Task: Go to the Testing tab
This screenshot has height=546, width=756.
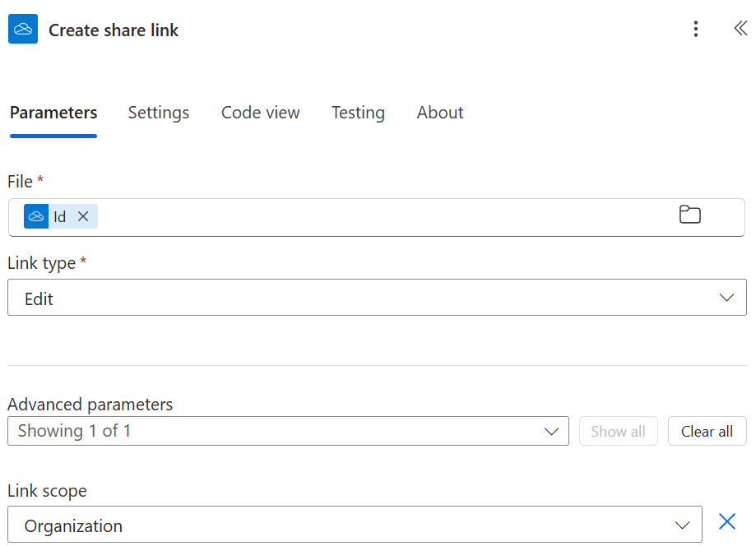Action: pos(358,113)
